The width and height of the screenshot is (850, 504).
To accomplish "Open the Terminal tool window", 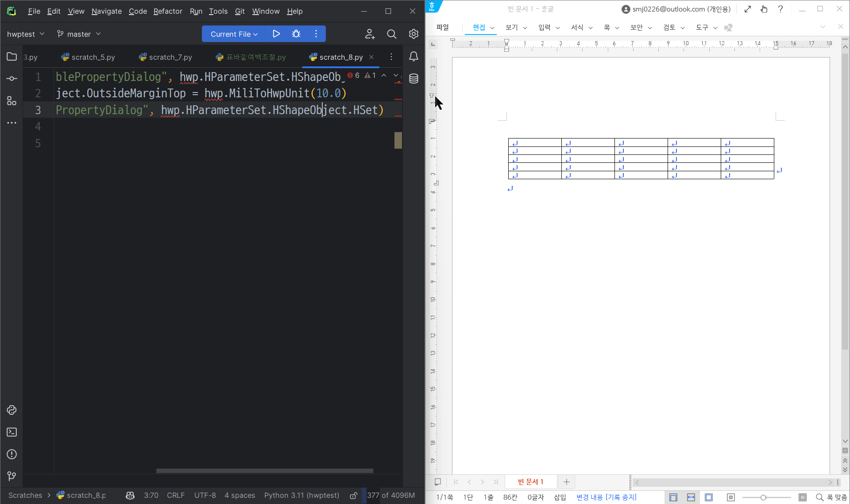I will pyautogui.click(x=12, y=432).
